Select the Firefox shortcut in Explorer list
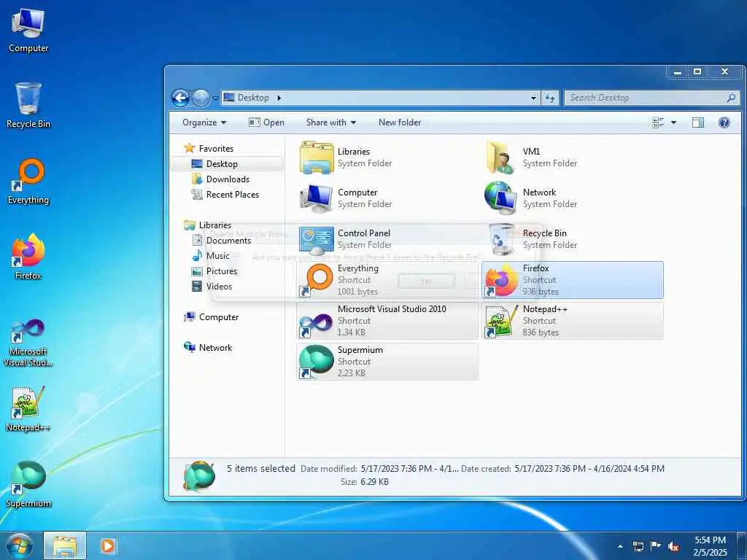This screenshot has height=560, width=747. tap(572, 280)
